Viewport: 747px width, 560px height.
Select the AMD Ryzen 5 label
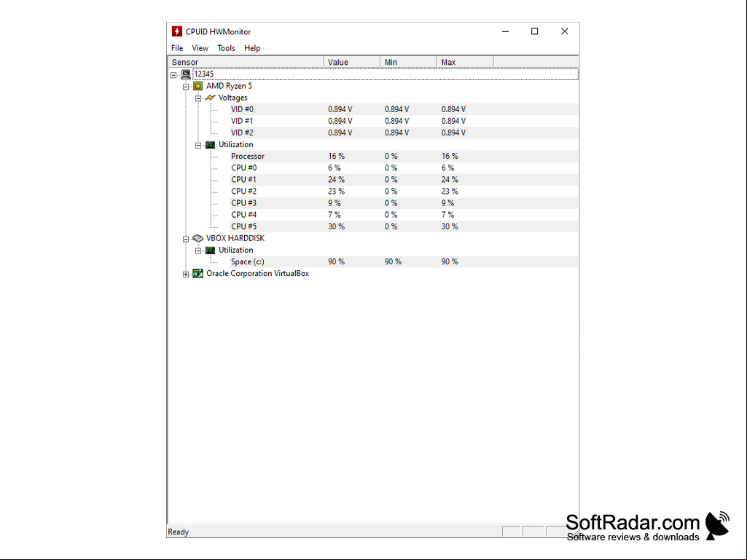tap(229, 86)
